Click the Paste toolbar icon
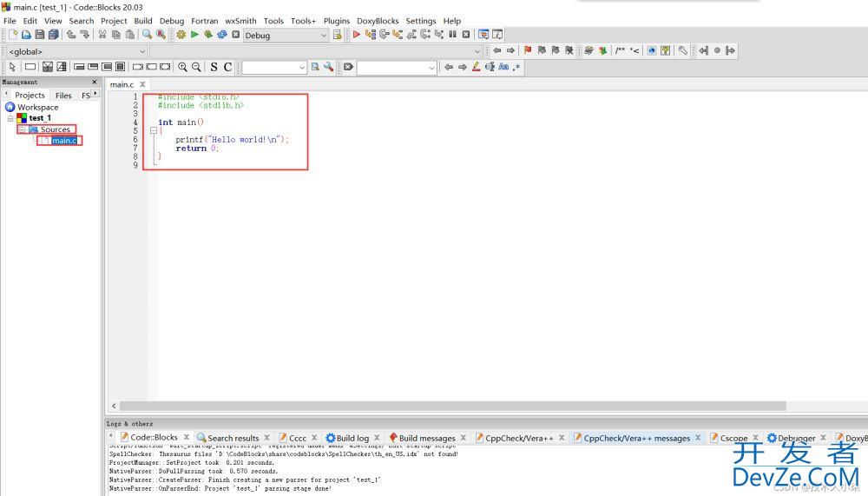 point(130,35)
